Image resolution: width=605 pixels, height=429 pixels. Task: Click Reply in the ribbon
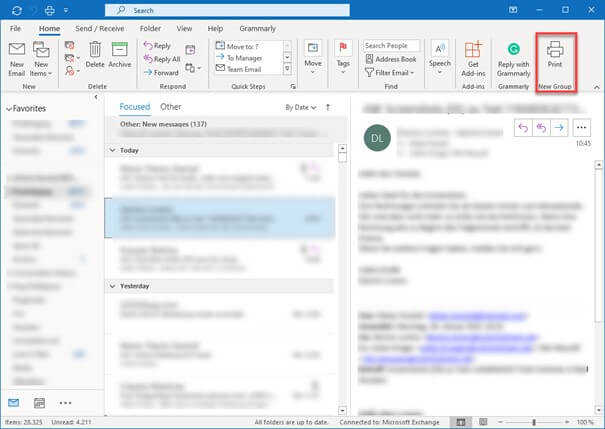coord(157,46)
